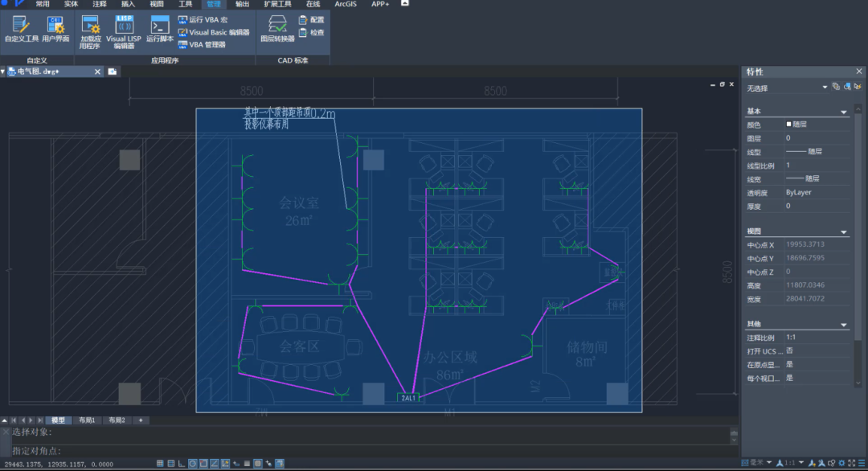
Task: Click the properties panel scrollbar down arrow
Action: click(x=858, y=383)
